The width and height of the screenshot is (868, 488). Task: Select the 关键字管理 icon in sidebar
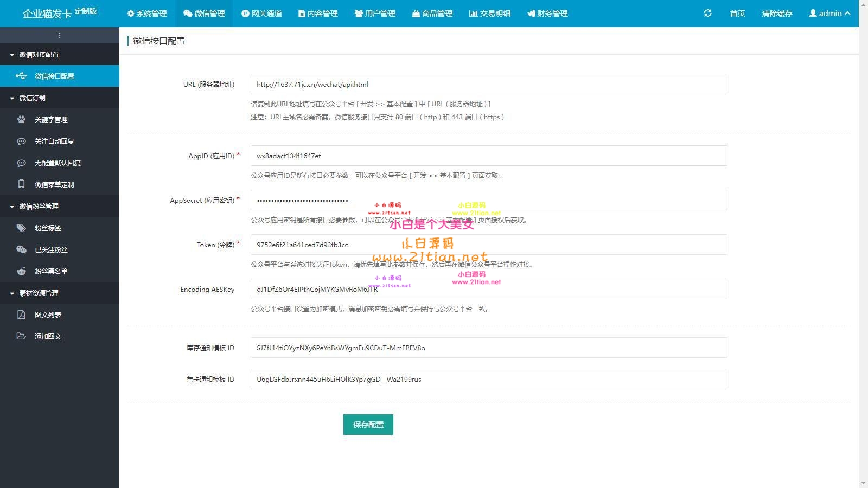pos(21,119)
